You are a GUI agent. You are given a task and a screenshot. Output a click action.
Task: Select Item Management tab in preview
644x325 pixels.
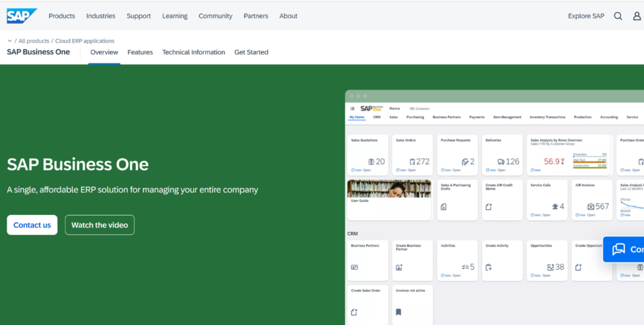coord(508,117)
